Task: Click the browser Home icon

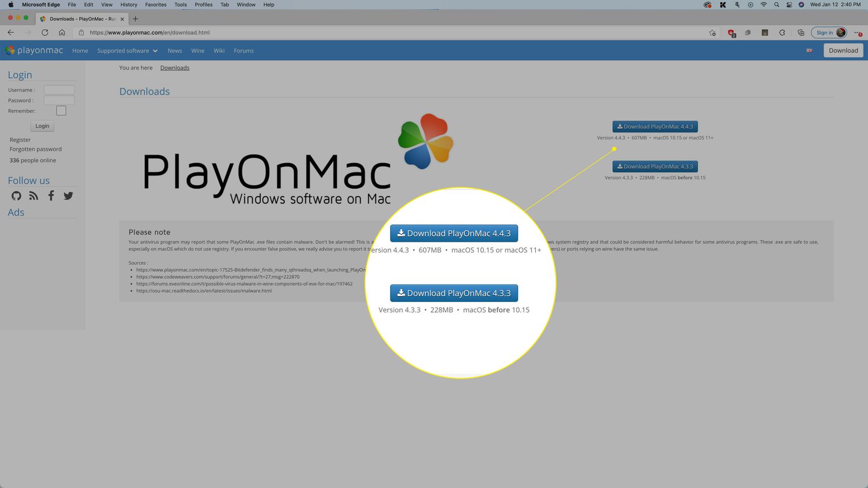Action: [x=62, y=32]
